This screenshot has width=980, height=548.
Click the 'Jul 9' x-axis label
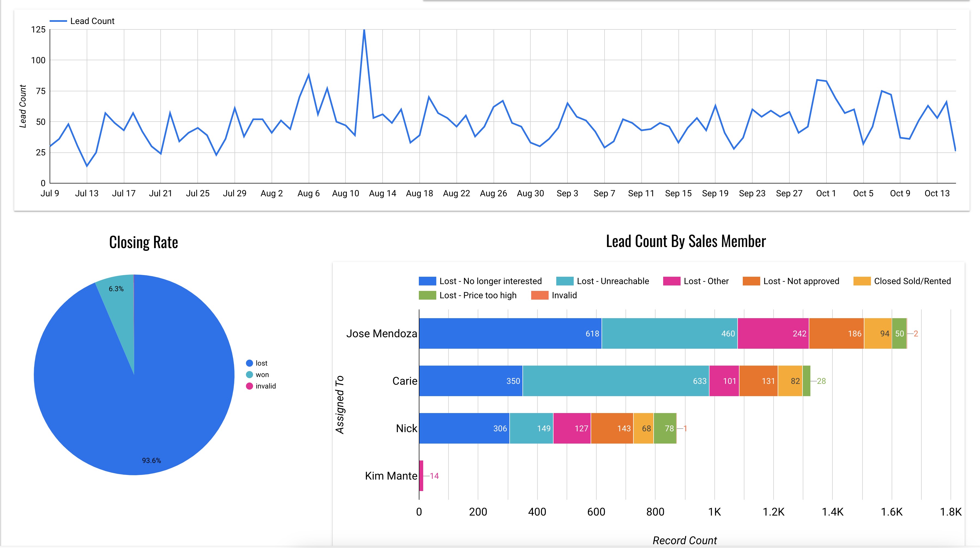point(50,194)
